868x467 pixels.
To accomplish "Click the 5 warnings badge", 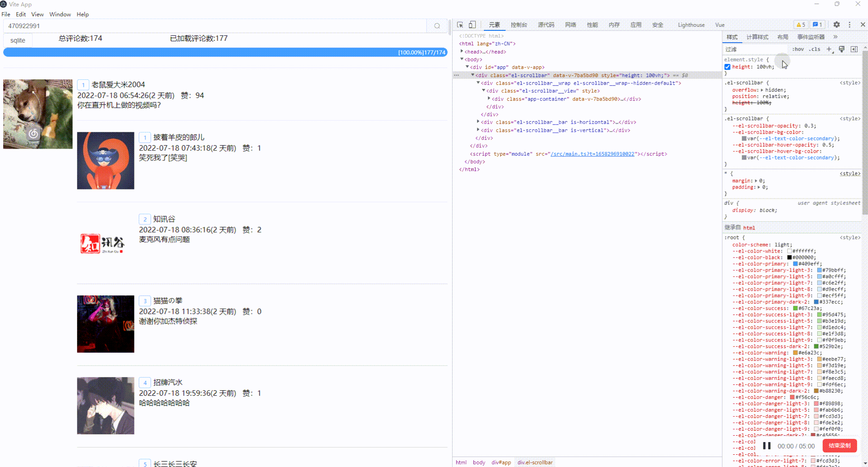I will point(801,25).
